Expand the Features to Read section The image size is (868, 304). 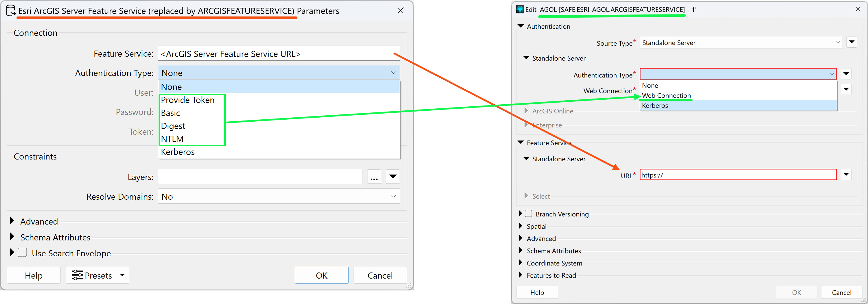pos(520,275)
